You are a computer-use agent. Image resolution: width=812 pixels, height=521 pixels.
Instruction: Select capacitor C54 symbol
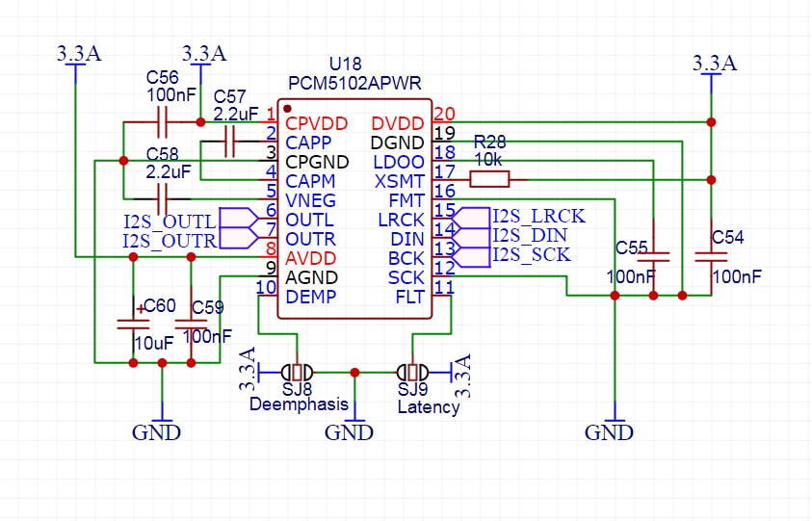coord(711,257)
